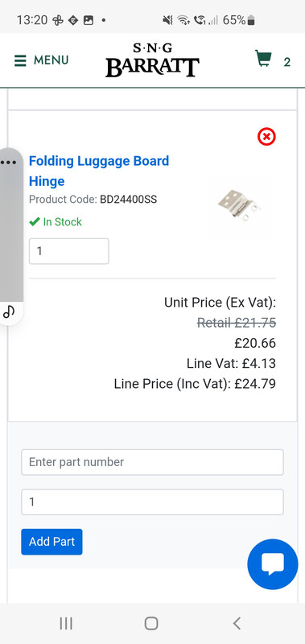The image size is (305, 644).
Task: Open the hamburger MENU icon
Action: (20, 61)
